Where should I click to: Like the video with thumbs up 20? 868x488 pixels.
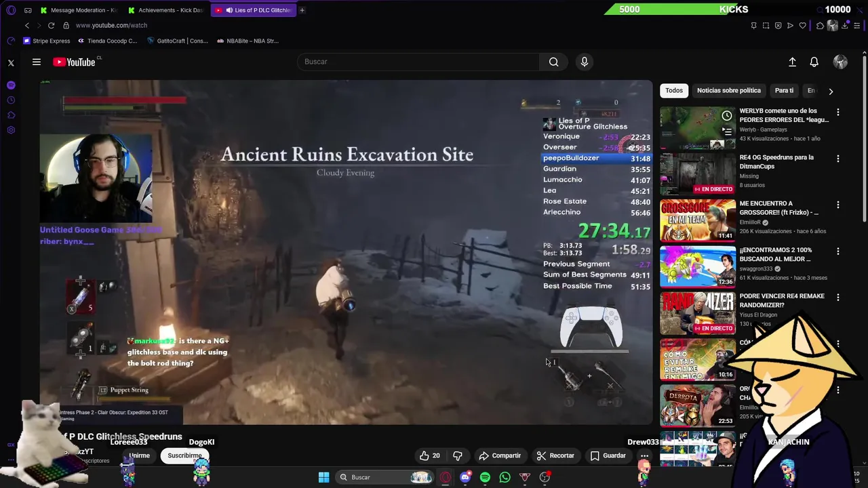pyautogui.click(x=430, y=455)
